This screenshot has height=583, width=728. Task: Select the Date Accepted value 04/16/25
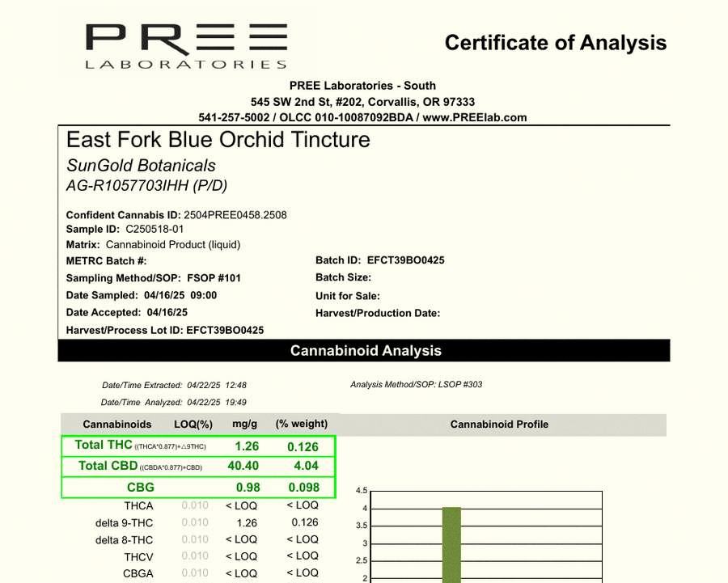point(167,312)
